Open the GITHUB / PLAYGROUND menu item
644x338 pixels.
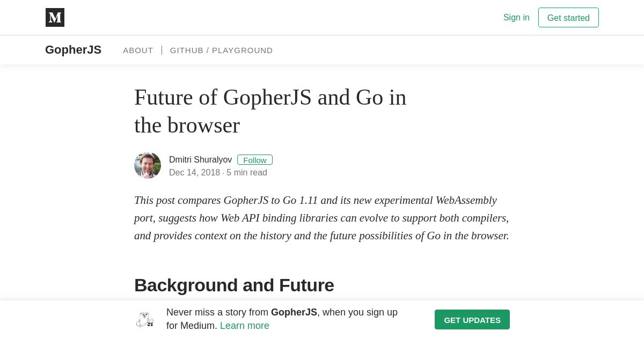coord(222,50)
